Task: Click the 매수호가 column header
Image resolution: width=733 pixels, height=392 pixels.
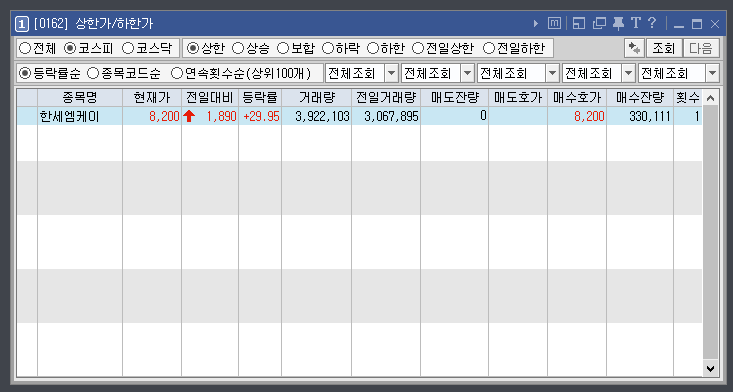Action: 577,98
